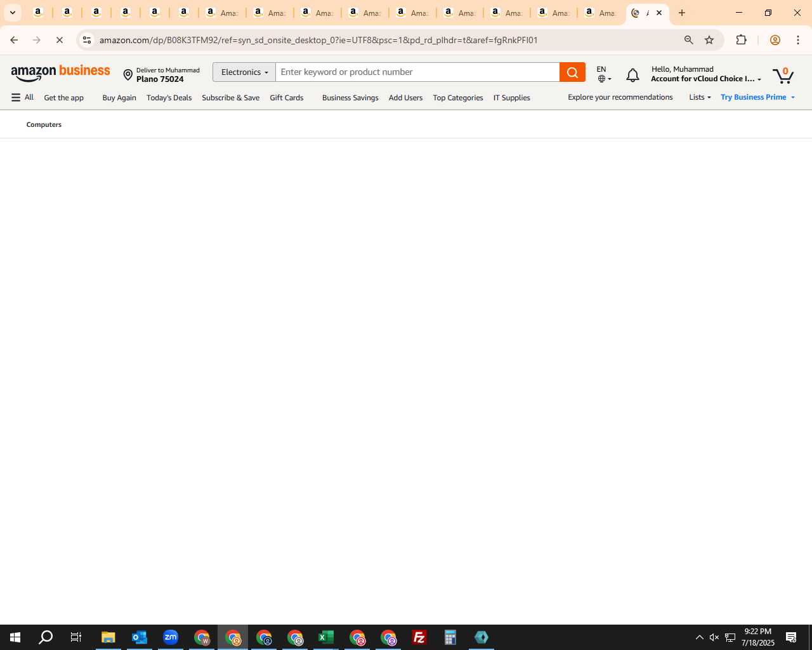The height and width of the screenshot is (650, 812).
Task: Show hidden system tray icons
Action: (x=699, y=637)
